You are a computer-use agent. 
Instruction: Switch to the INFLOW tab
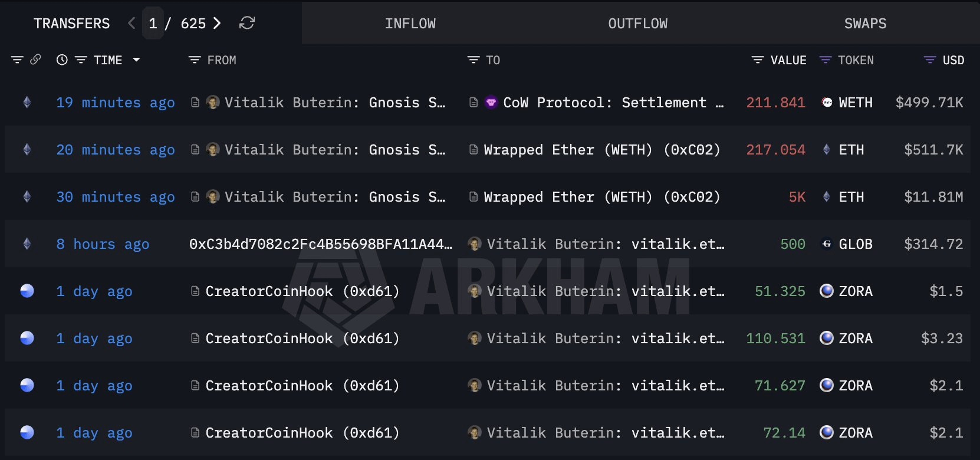[x=410, y=24]
